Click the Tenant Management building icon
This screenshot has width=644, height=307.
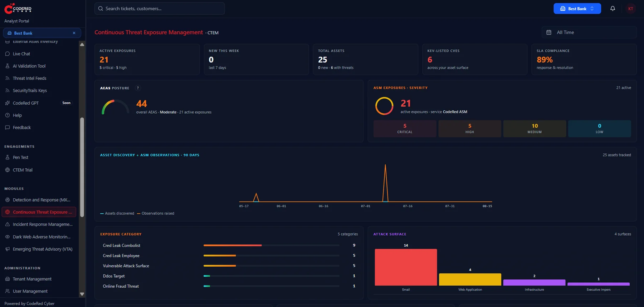click(x=8, y=279)
